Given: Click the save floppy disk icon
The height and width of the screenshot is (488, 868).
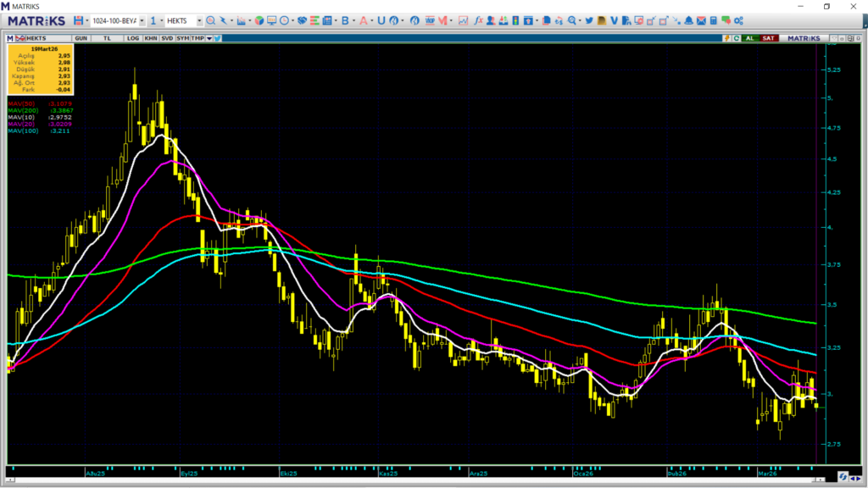Looking at the screenshot, I should point(78,20).
